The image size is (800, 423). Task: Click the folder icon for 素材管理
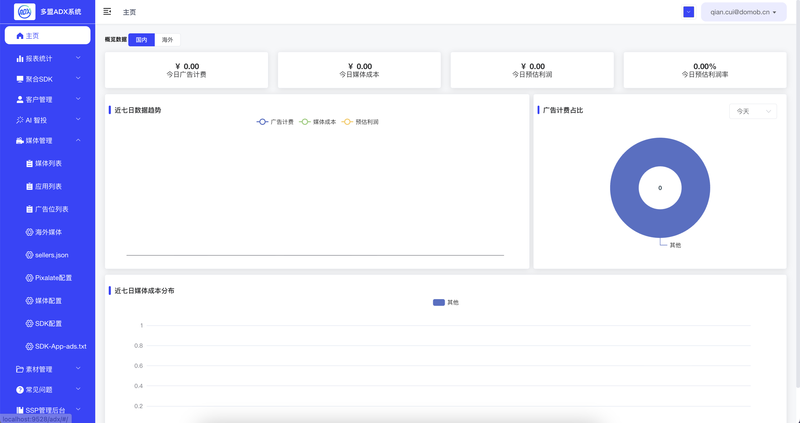20,369
